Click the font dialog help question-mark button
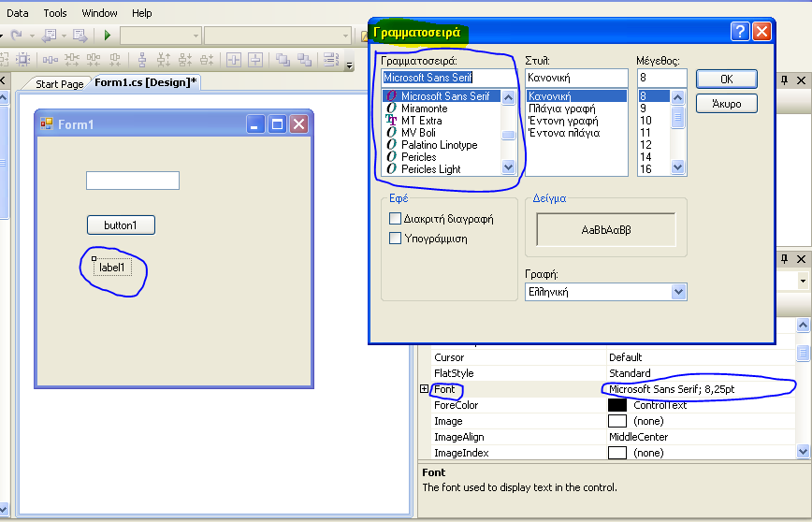812x522 pixels. (x=740, y=32)
